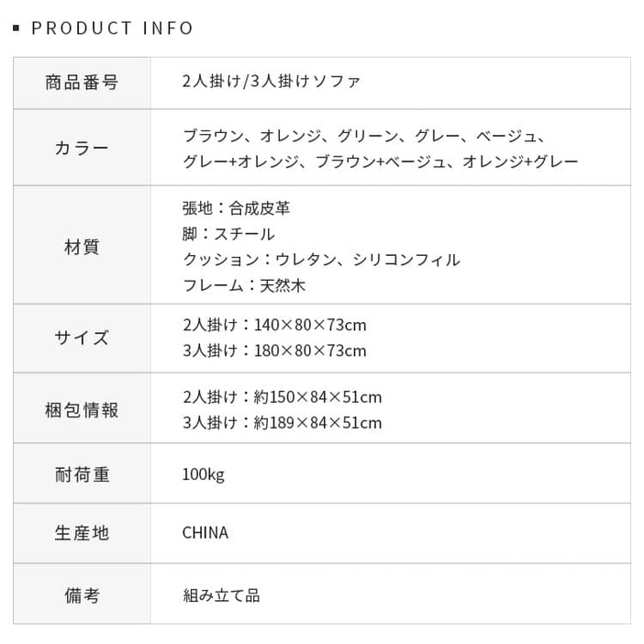The height and width of the screenshot is (644, 644).
Task: Click the 3人掛け：約189×84×51cm packaging line
Action: (x=283, y=423)
